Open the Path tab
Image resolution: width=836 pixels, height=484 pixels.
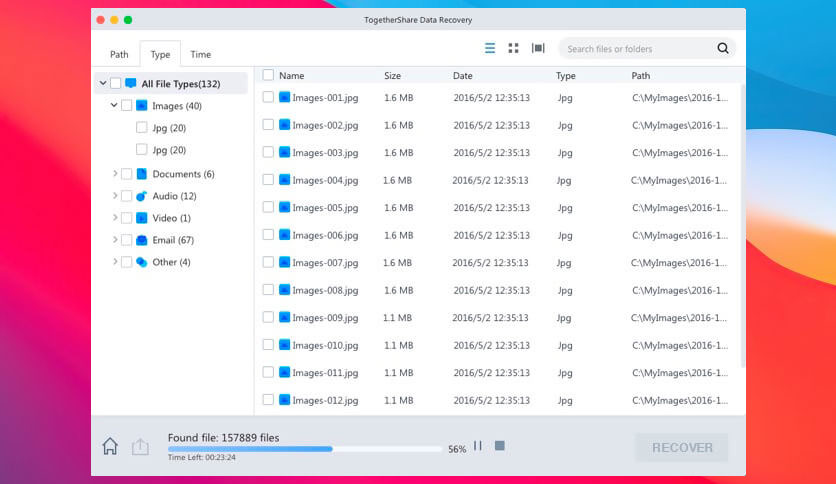coord(119,54)
